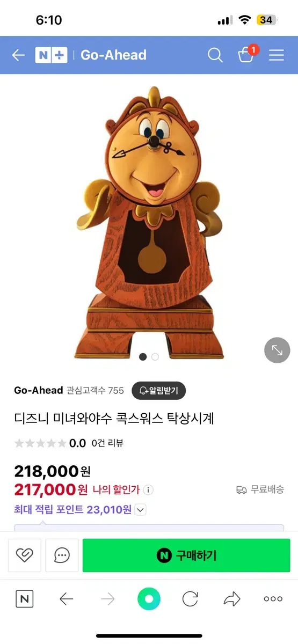
Task: Show 나의 할인가 info tooltip
Action: point(149,490)
